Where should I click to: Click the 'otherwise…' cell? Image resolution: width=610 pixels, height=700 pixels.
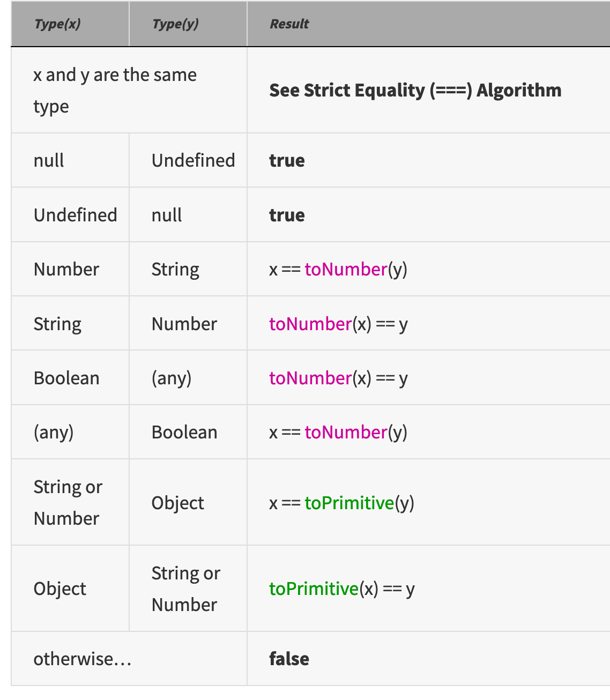tap(83, 659)
